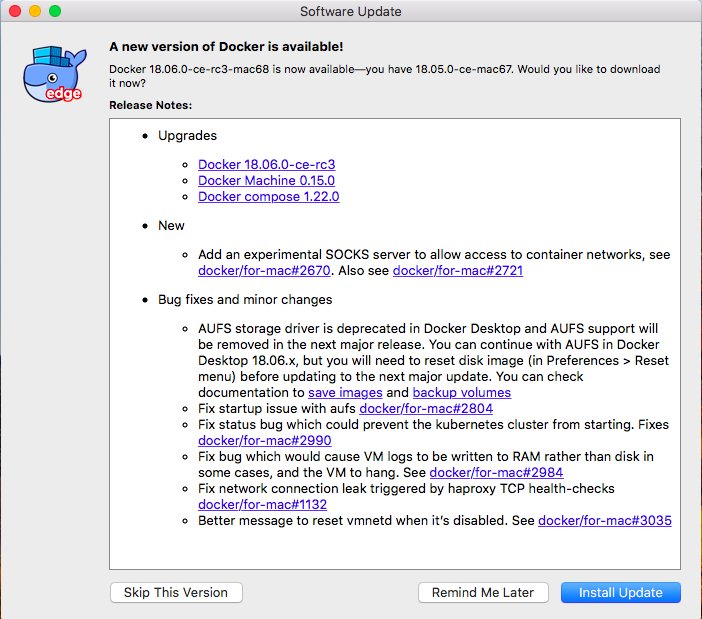Click the 'Upgrades' heading in release notes

[187, 136]
